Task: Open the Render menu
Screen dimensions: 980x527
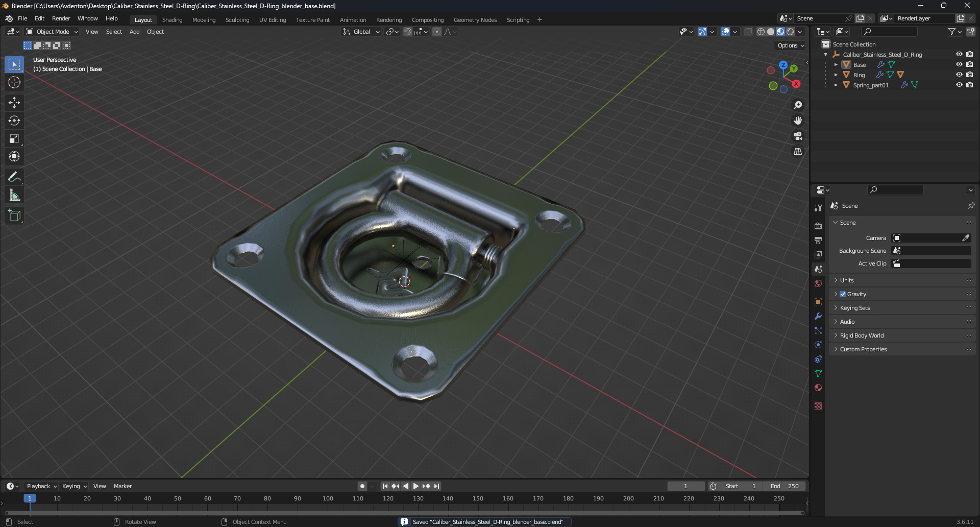Action: tap(61, 18)
